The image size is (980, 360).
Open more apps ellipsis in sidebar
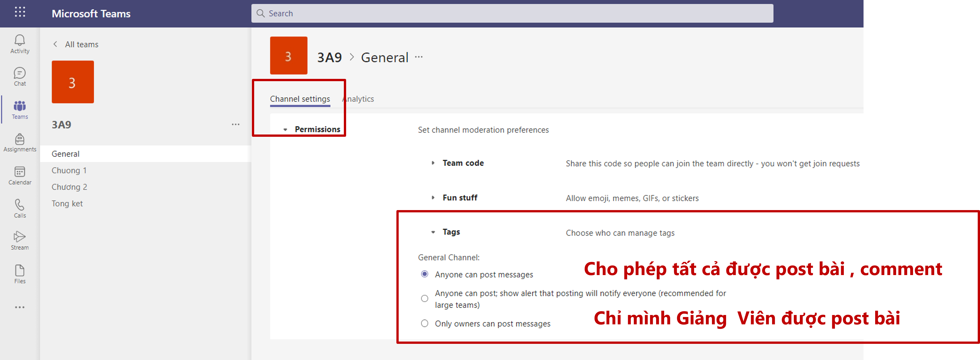point(20,307)
